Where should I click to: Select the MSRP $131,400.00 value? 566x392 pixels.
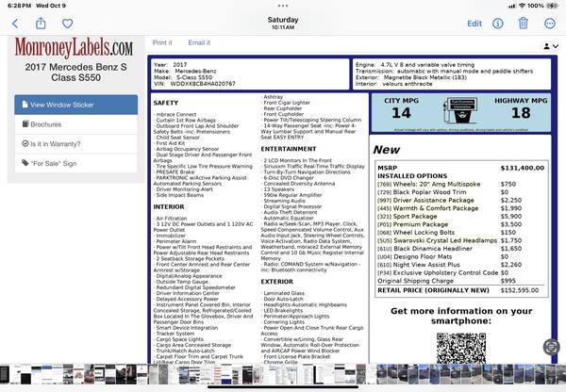point(523,168)
